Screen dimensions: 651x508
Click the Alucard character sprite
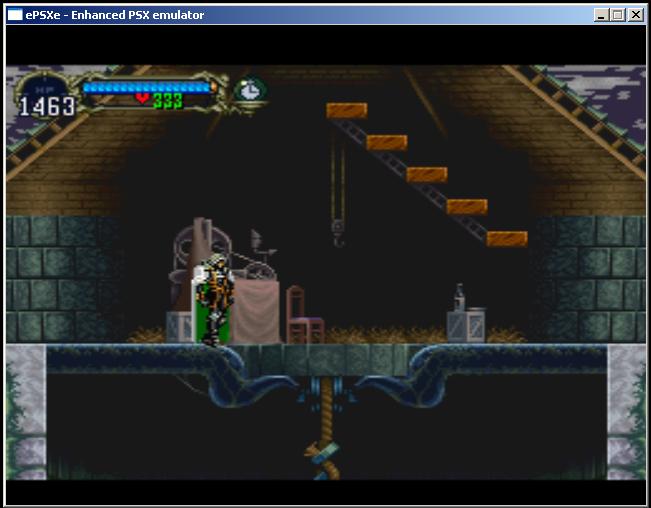(x=213, y=299)
